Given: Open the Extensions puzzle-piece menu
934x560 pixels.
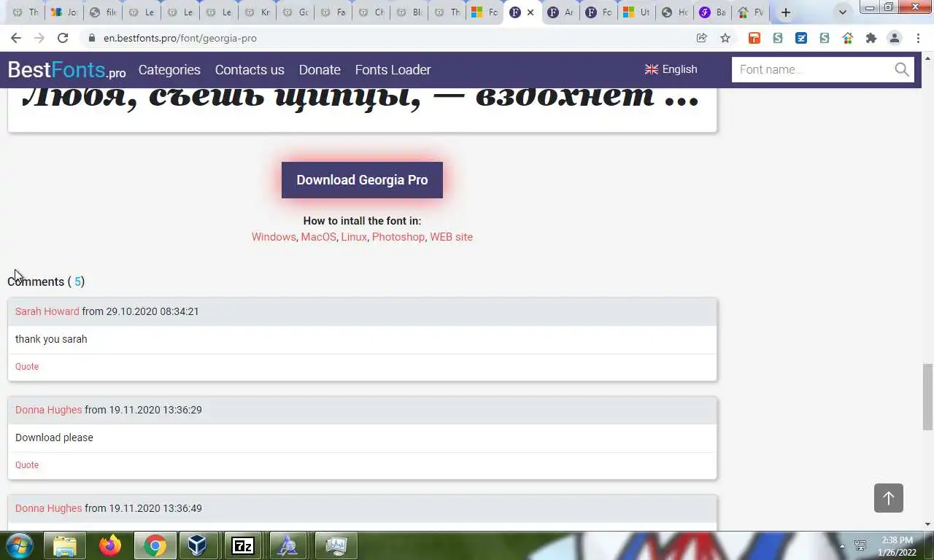Looking at the screenshot, I should point(871,38).
